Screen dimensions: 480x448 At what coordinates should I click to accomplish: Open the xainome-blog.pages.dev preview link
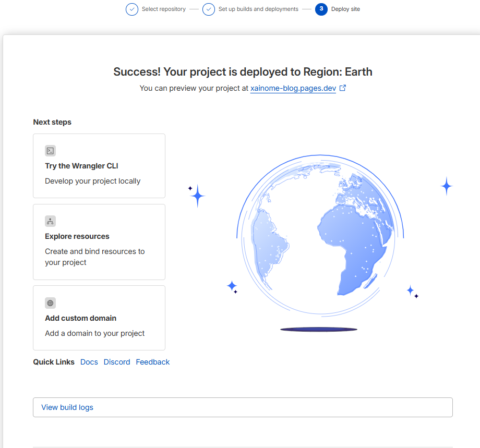pyautogui.click(x=293, y=88)
